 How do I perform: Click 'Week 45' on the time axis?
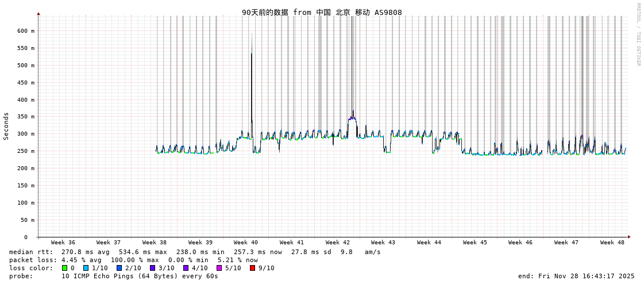point(475,243)
